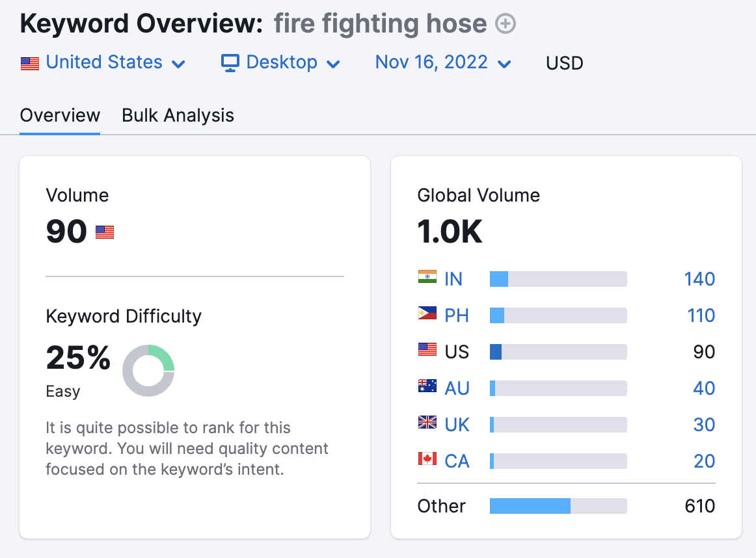Click the India flag icon
The width and height of the screenshot is (756, 558).
[x=427, y=278]
